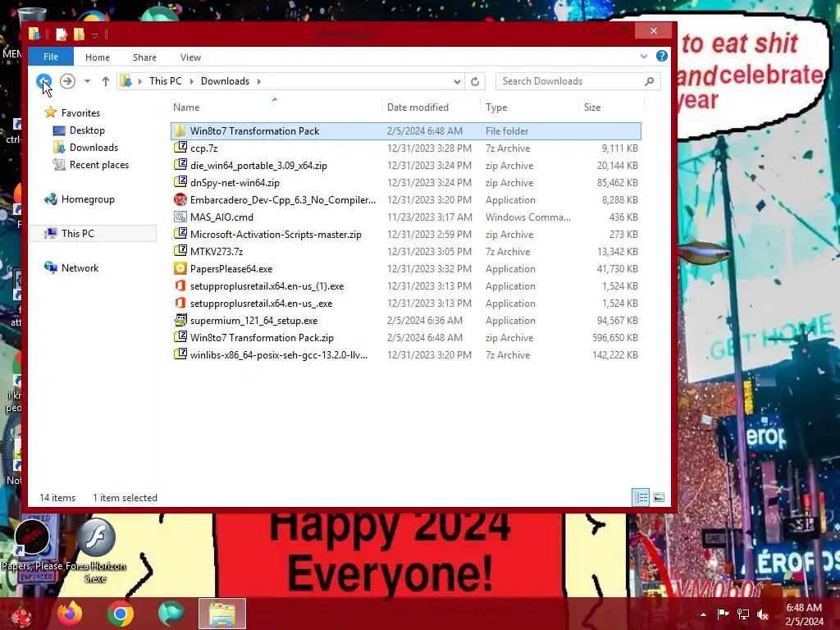Open Explorer Help icon

(x=662, y=57)
